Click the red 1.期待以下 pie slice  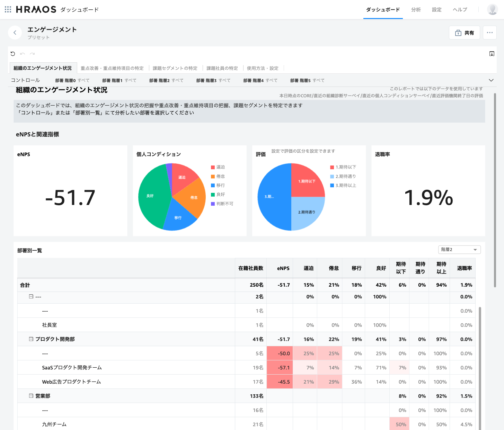[x=307, y=180]
